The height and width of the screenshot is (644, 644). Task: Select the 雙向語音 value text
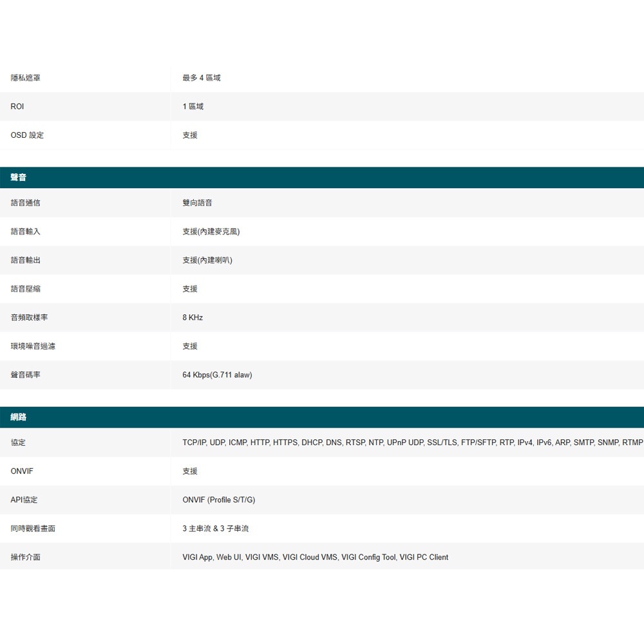click(x=198, y=202)
